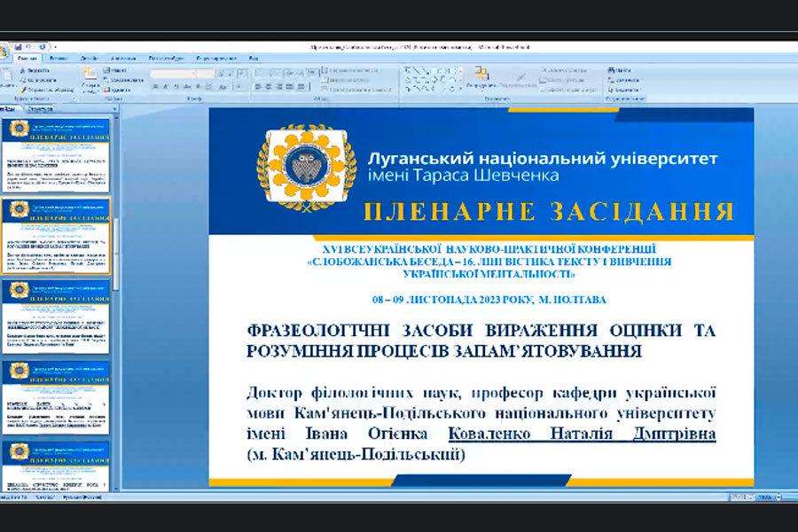Viewport: 798px width, 532px height.
Task: Align text left in the paragraph group
Action: [x=258, y=87]
